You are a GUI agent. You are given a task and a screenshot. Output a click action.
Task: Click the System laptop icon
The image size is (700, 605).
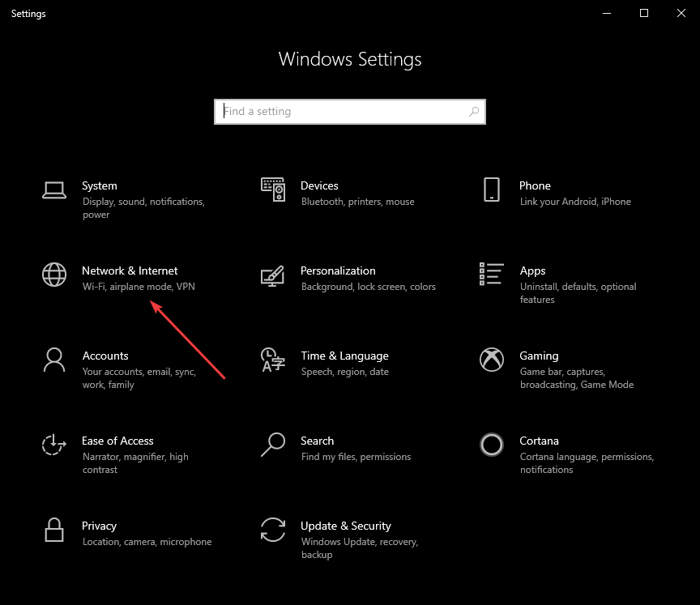(x=54, y=190)
